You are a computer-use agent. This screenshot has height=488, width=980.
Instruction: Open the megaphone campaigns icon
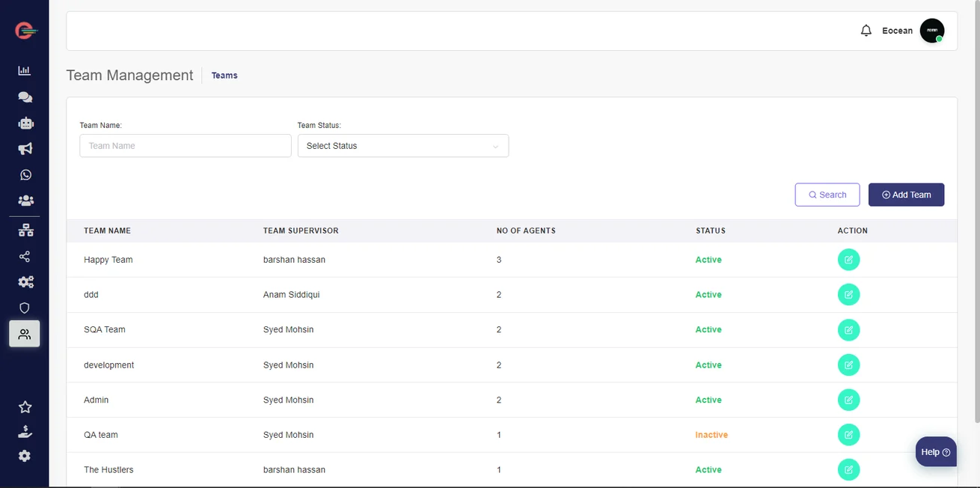coord(25,149)
